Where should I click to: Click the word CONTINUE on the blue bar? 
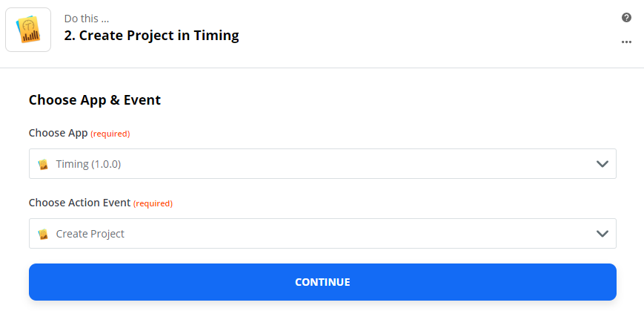(x=322, y=282)
